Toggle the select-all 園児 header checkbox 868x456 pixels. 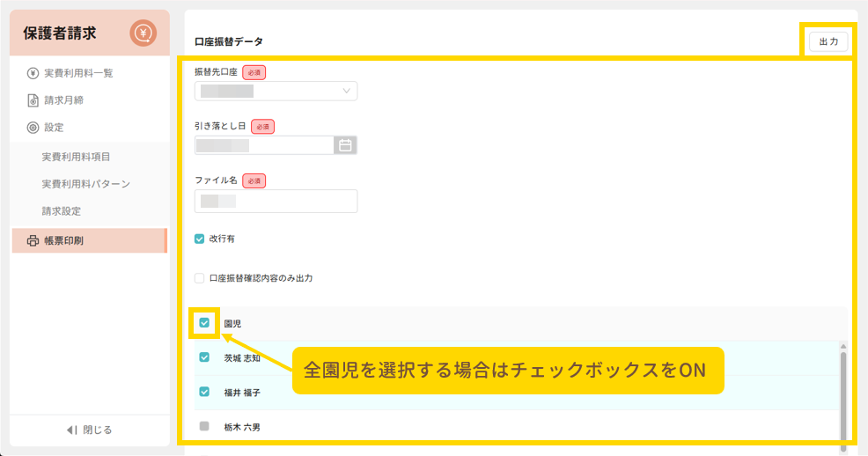(x=204, y=323)
